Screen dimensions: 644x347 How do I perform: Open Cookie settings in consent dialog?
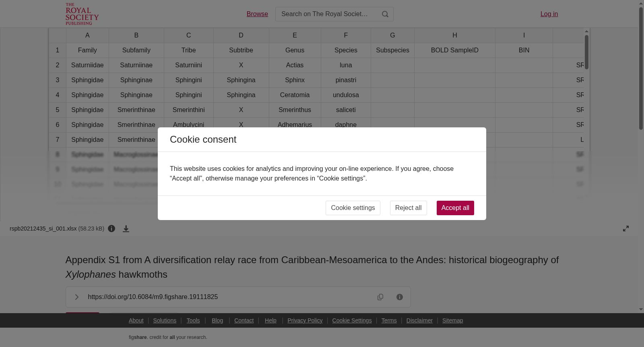coord(353,208)
